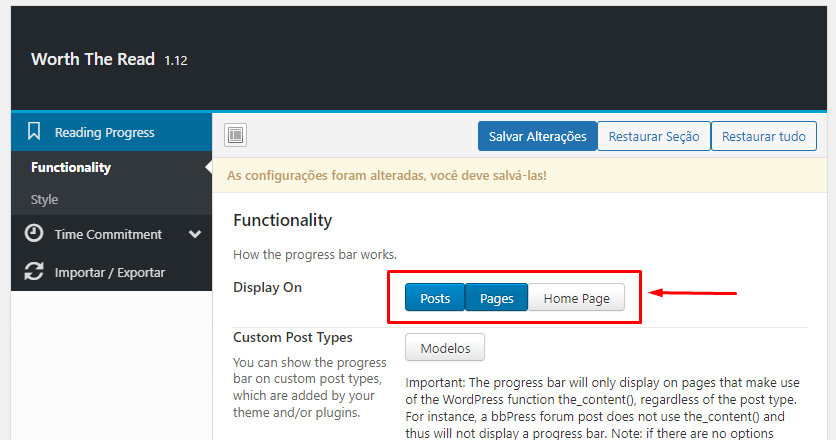Click the expand-all sections icon left of Salvar Alterações
The width and height of the screenshot is (836, 440).
(236, 136)
